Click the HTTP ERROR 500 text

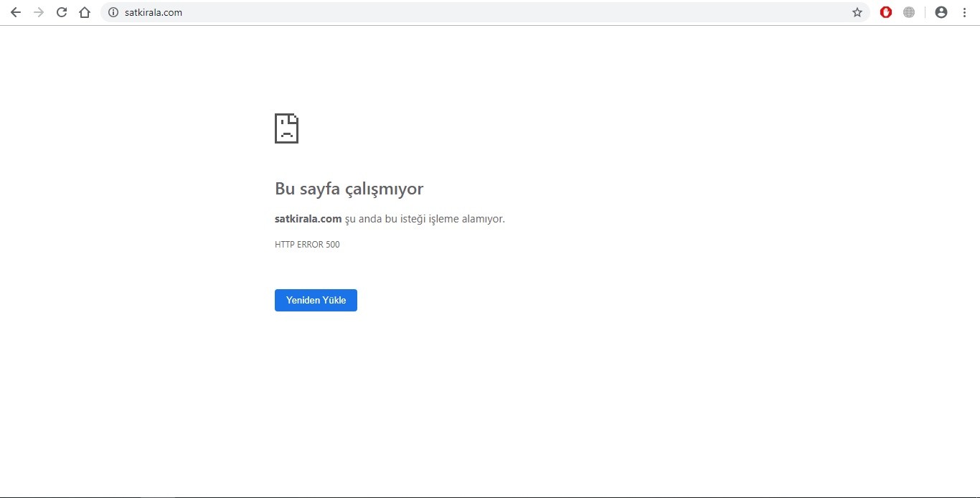pyautogui.click(x=307, y=245)
